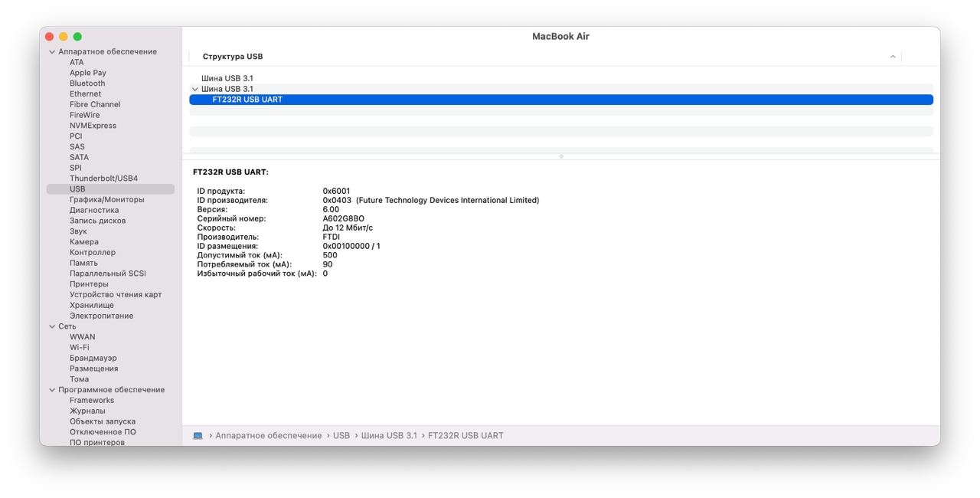Click the location ID value 0x00100000 / 1
This screenshot has height=498, width=980.
pyautogui.click(x=351, y=246)
